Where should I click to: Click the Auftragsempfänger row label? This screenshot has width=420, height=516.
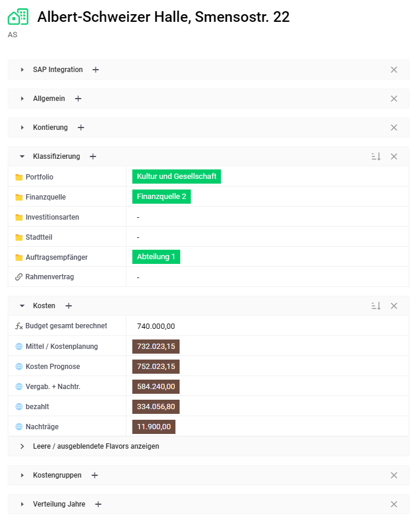(57, 257)
